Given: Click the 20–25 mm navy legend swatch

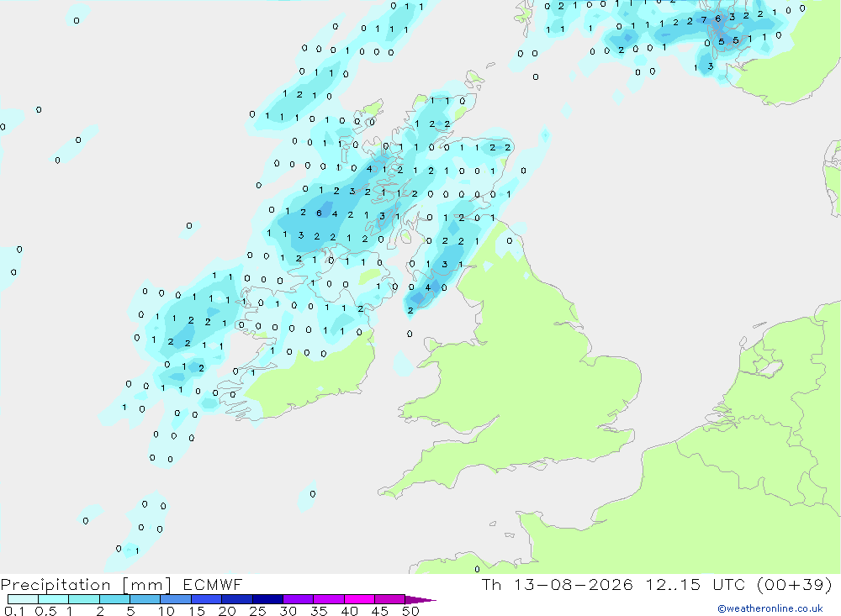Looking at the screenshot, I should tap(237, 599).
